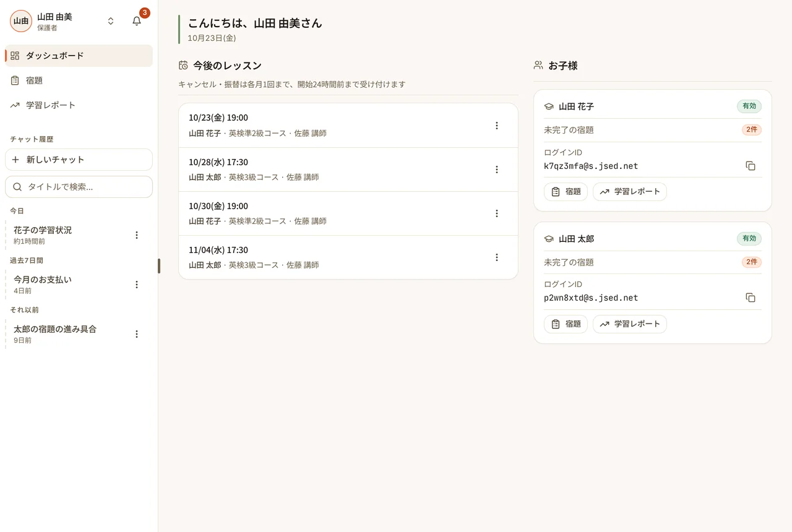Start a 新しいチャット
This screenshot has width=792, height=532.
pyautogui.click(x=79, y=160)
